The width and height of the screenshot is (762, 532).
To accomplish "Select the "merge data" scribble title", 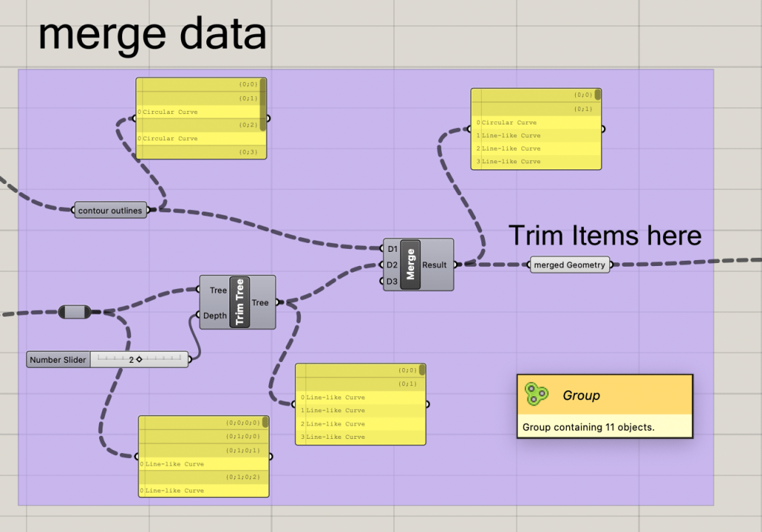I will 152,34.
